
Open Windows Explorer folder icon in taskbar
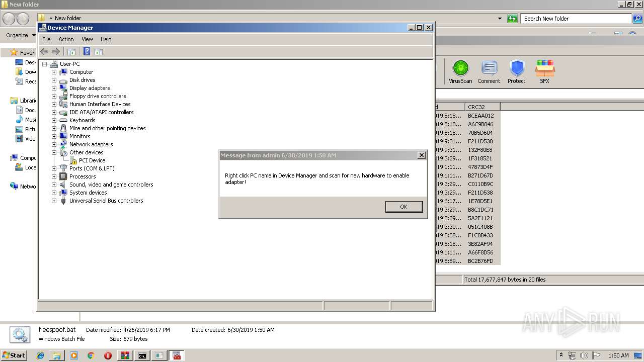pos(57,355)
